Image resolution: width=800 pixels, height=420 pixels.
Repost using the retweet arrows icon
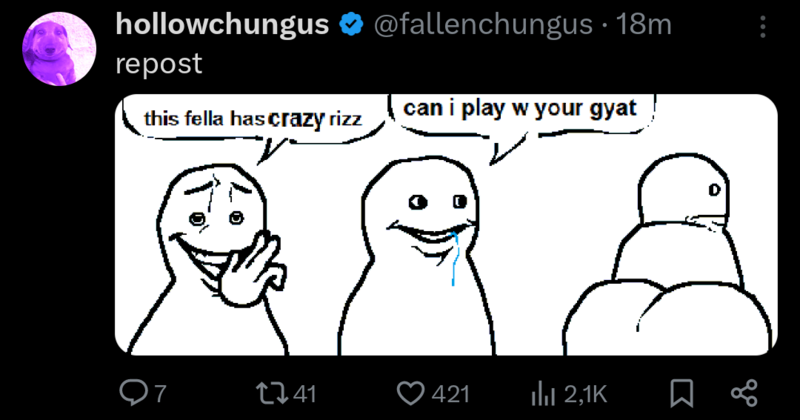[272, 393]
